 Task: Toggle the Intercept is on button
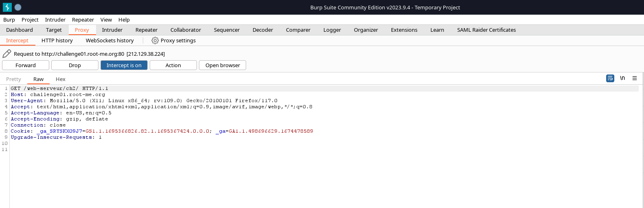point(124,65)
